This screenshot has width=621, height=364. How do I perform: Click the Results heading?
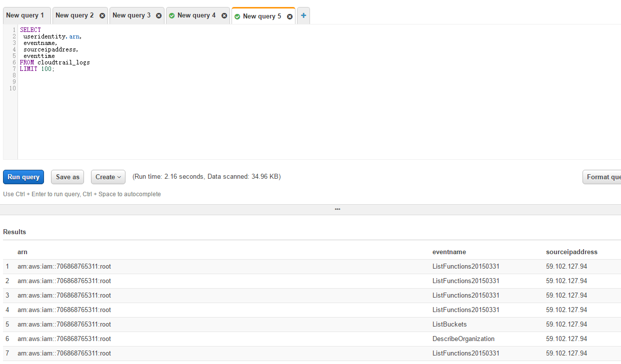(x=14, y=232)
